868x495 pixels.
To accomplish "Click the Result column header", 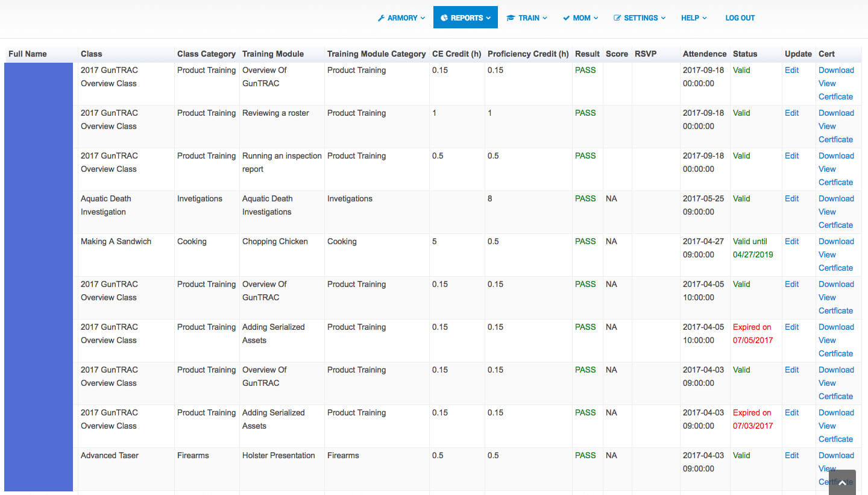I will click(x=587, y=54).
